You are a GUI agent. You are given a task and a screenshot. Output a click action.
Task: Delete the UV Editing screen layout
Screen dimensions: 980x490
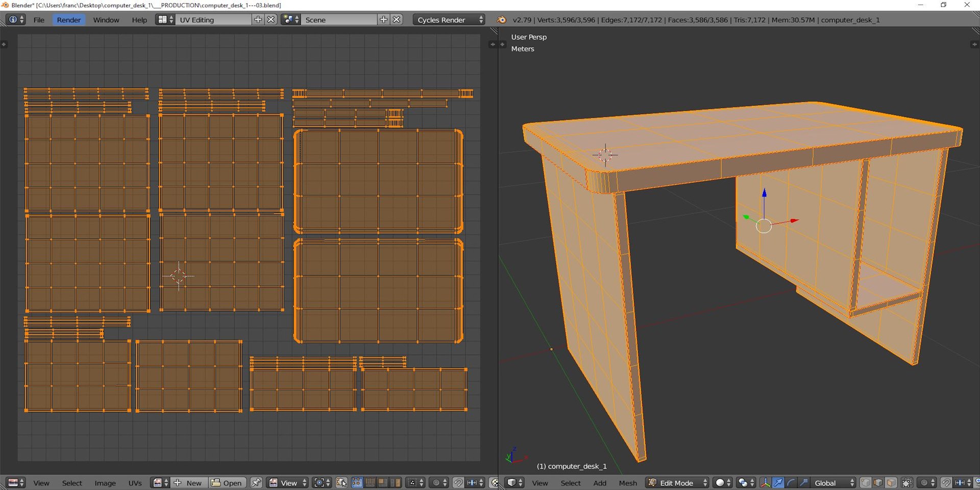pos(271,19)
